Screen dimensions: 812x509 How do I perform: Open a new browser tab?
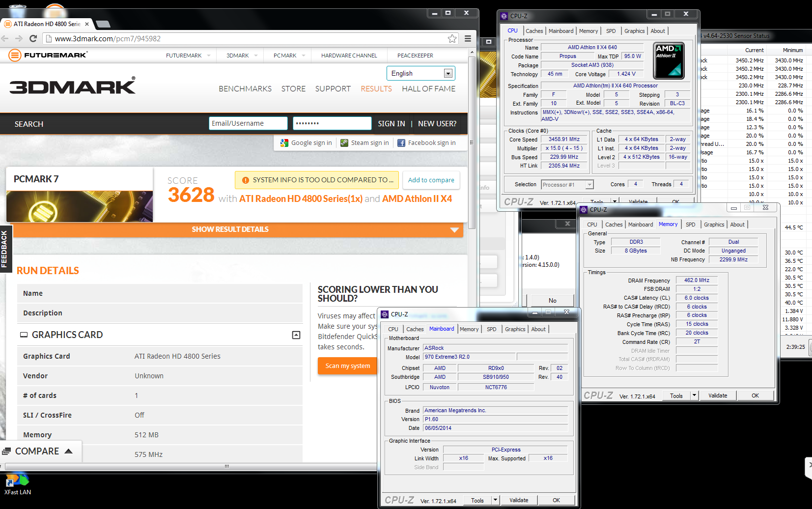pos(103,24)
